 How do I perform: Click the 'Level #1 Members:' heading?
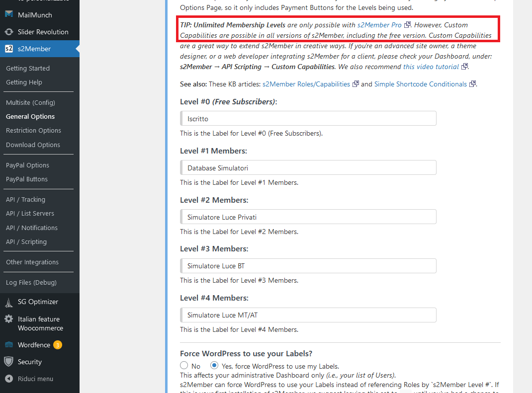213,151
